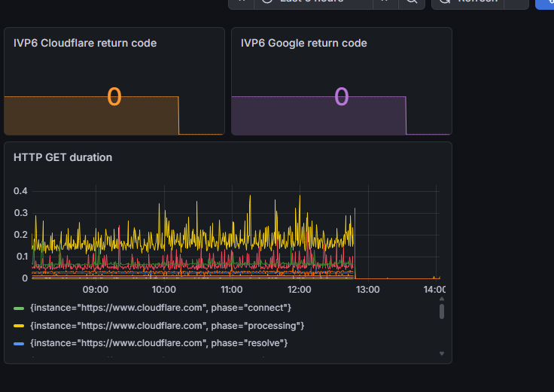
Task: Toggle the cloudflare phase="processing" series in the legend
Action: click(167, 326)
